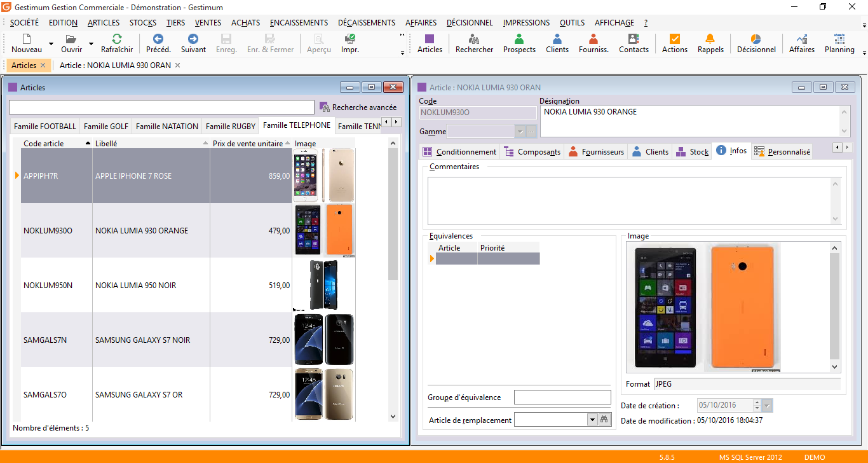This screenshot has width=868, height=463.
Task: Open the Prospects module
Action: pos(519,43)
